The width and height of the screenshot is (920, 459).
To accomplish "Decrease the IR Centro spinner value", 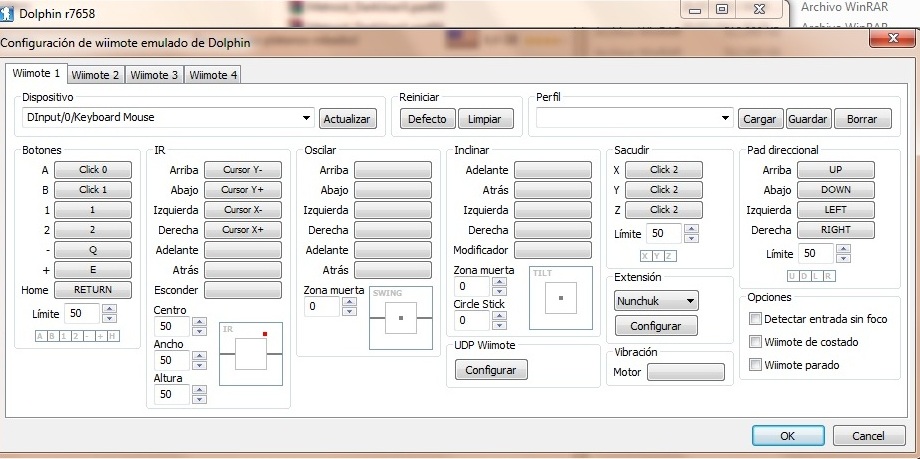I will (199, 332).
